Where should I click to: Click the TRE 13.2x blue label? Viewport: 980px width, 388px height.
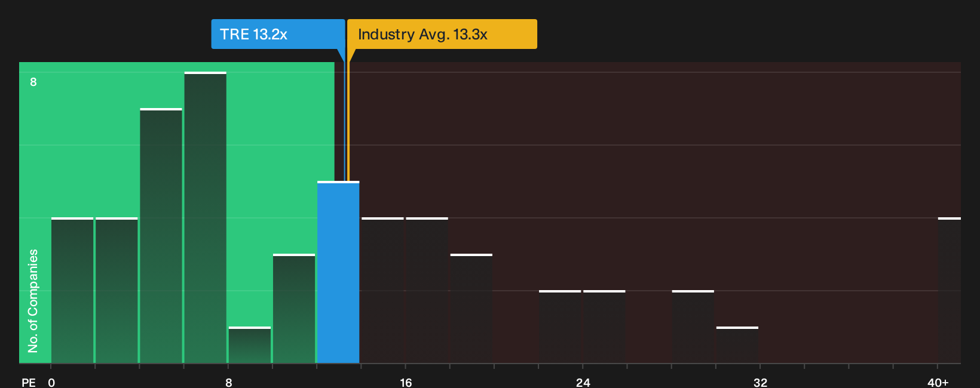[278, 34]
